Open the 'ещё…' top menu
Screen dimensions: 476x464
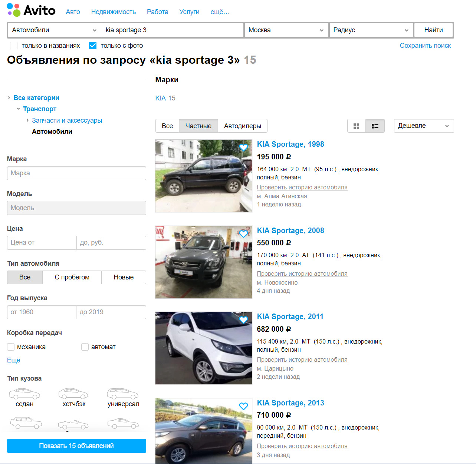pyautogui.click(x=220, y=12)
